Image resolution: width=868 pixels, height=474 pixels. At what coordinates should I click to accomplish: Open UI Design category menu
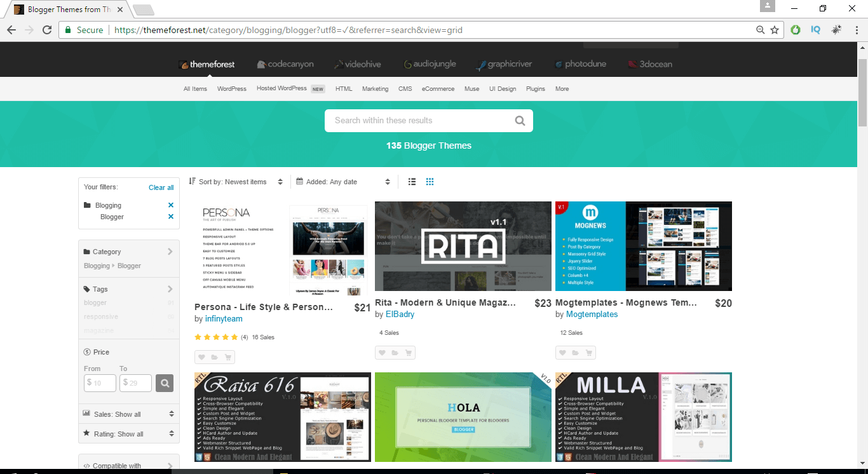(x=503, y=89)
